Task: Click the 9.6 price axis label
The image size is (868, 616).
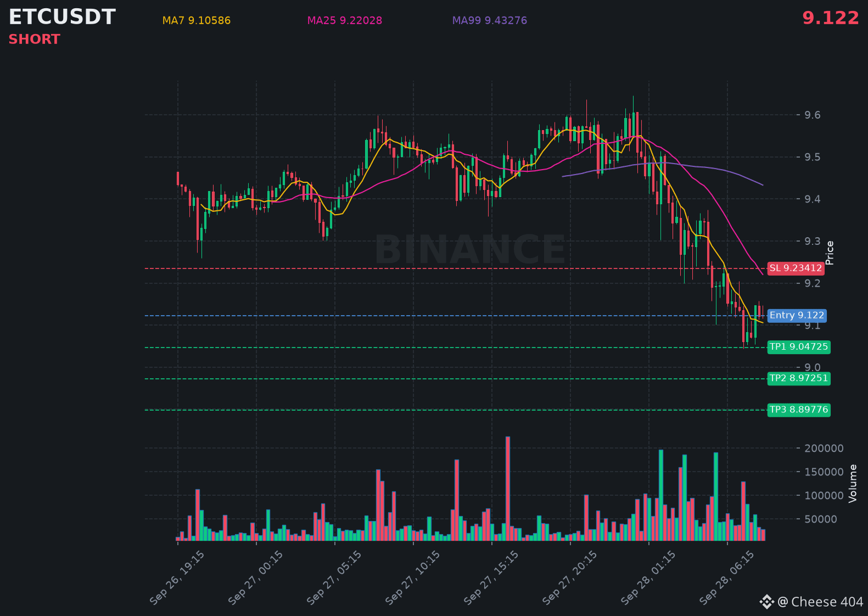Action: pyautogui.click(x=813, y=115)
